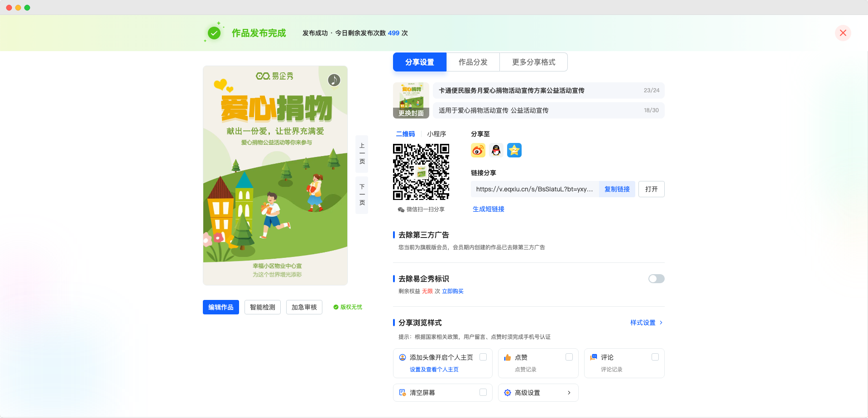
Task: Open 样式设置 chevron arrow
Action: (661, 323)
